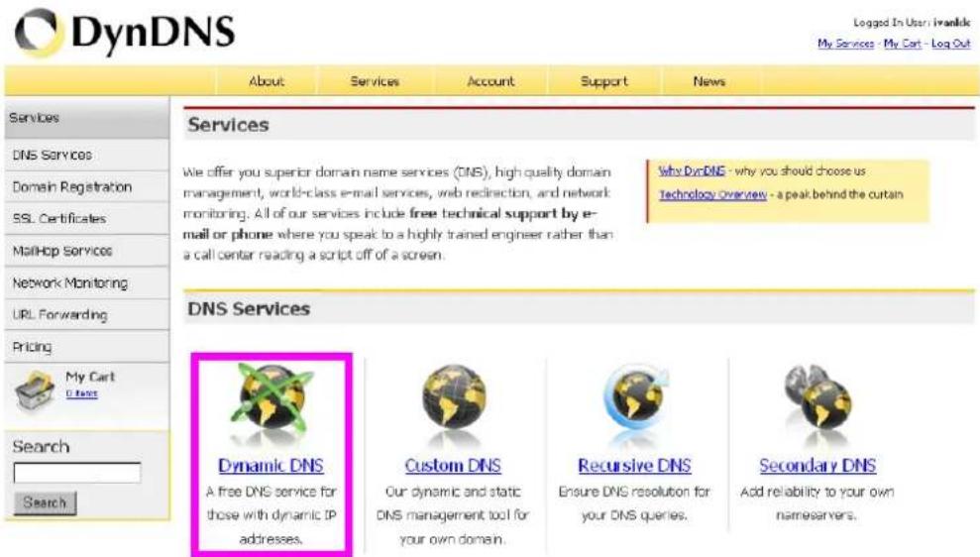980x557 pixels.
Task: Open the Account menu
Action: [x=490, y=81]
